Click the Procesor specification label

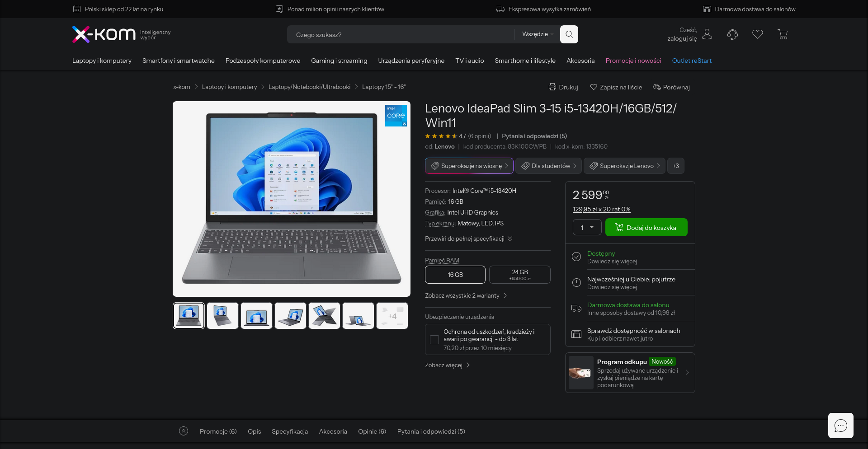[x=438, y=191]
